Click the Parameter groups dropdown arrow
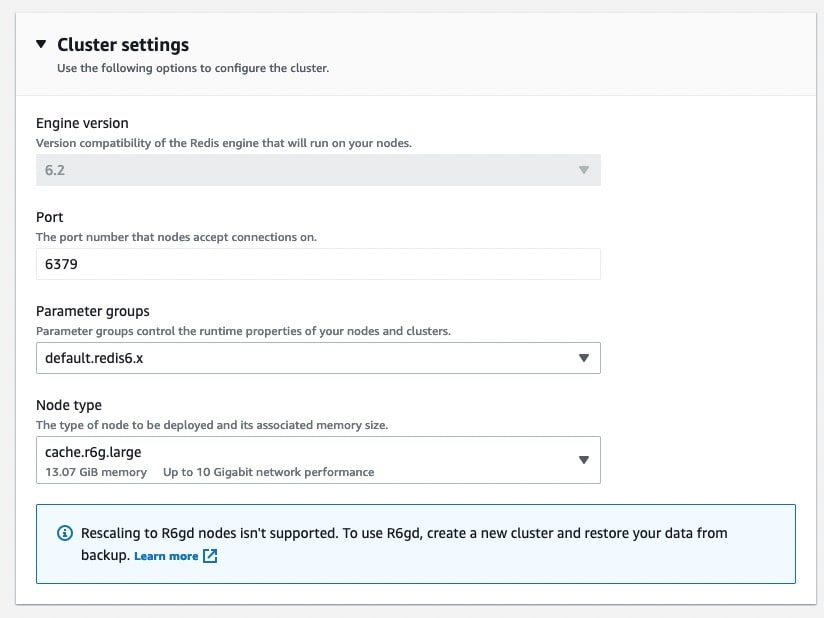Screen dimensions: 824x618 tap(584, 358)
